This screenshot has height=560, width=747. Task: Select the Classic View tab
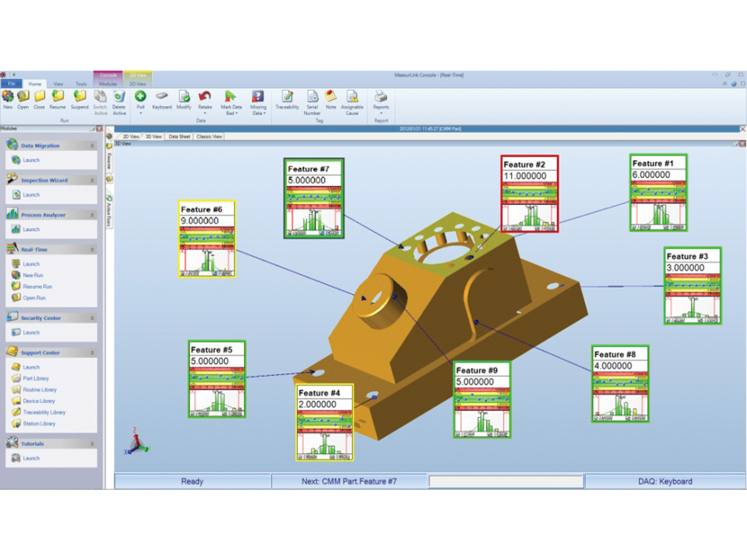209,136
